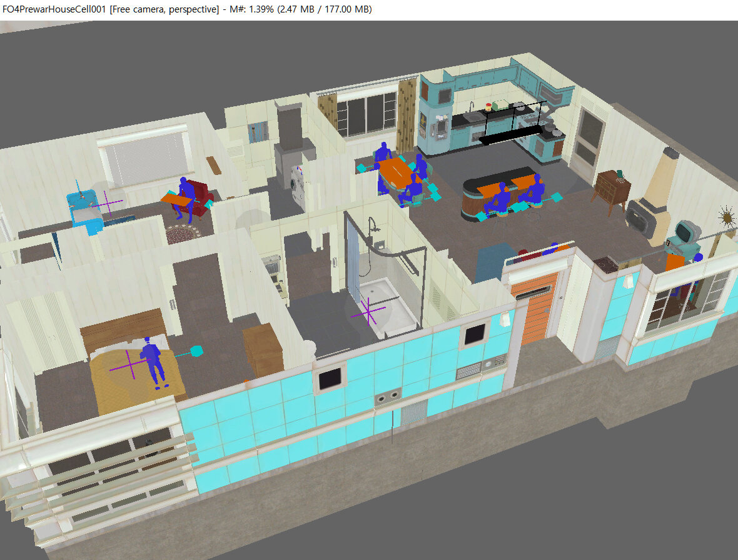The width and height of the screenshot is (738, 560).
Task: Click the window title text FO4PrewarHouseCell001
Action: [54, 9]
